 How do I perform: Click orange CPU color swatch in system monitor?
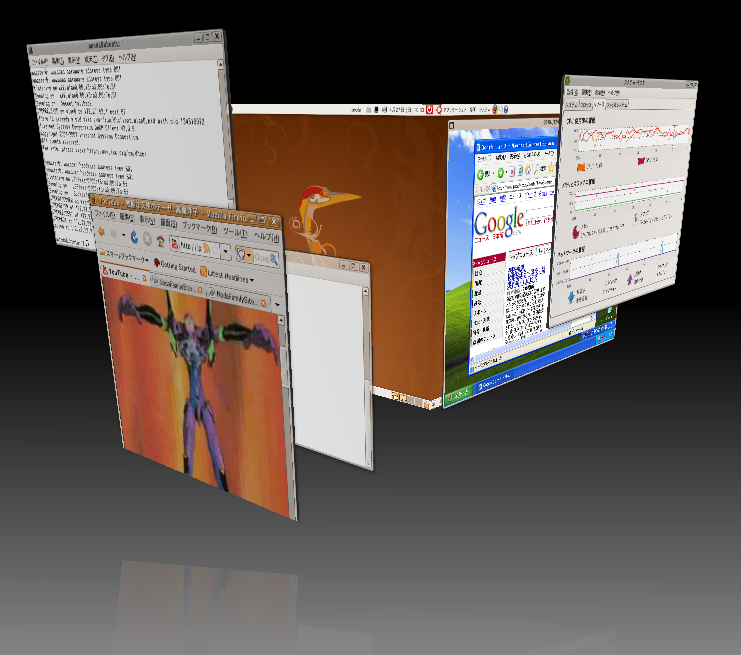pyautogui.click(x=581, y=167)
